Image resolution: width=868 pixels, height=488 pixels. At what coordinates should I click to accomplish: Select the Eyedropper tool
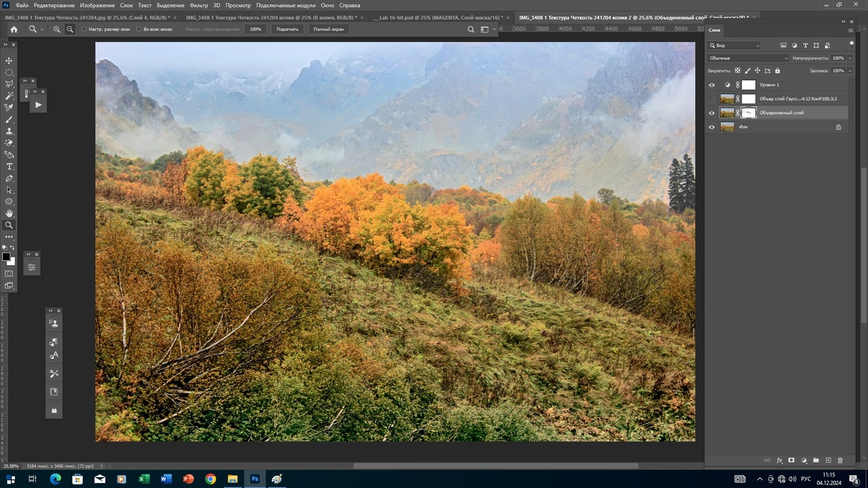(x=9, y=108)
